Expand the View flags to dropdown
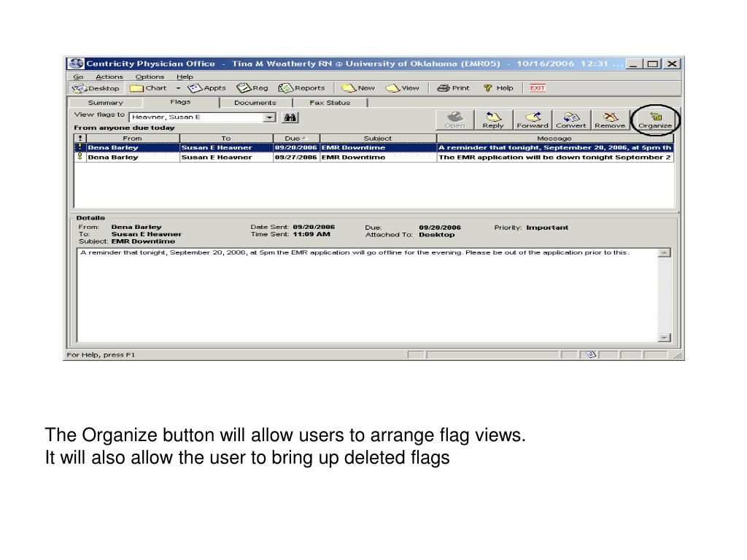The width and height of the screenshot is (747, 560). tap(270, 117)
